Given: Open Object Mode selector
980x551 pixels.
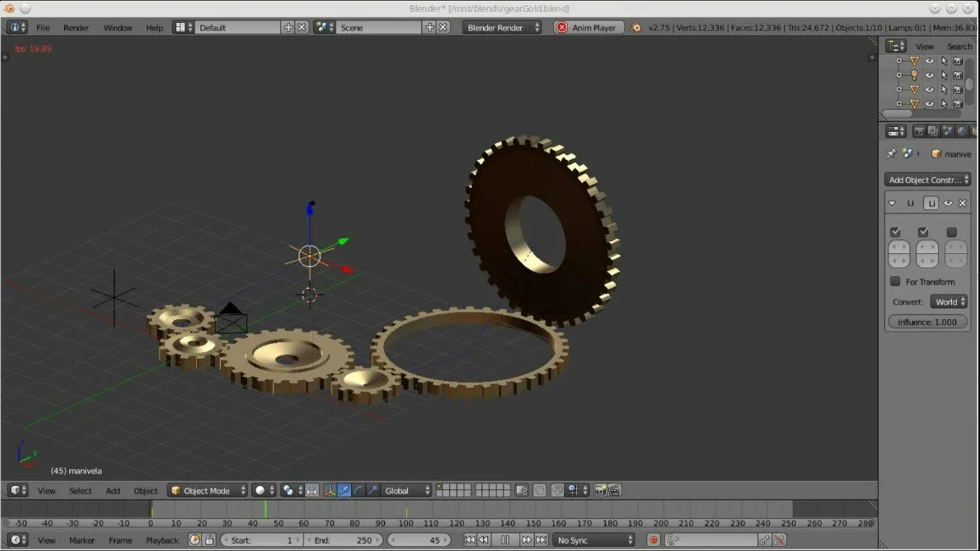Looking at the screenshot, I should (209, 491).
